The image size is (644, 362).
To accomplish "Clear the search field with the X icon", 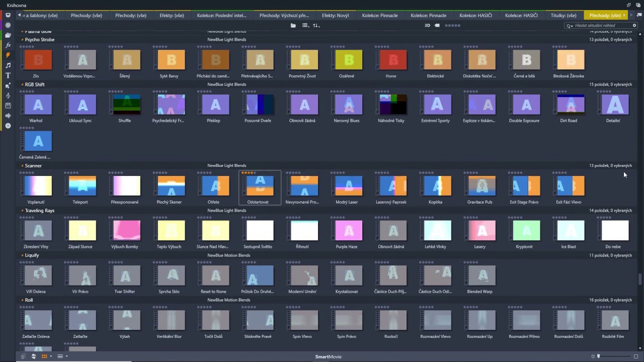I will click(634, 25).
